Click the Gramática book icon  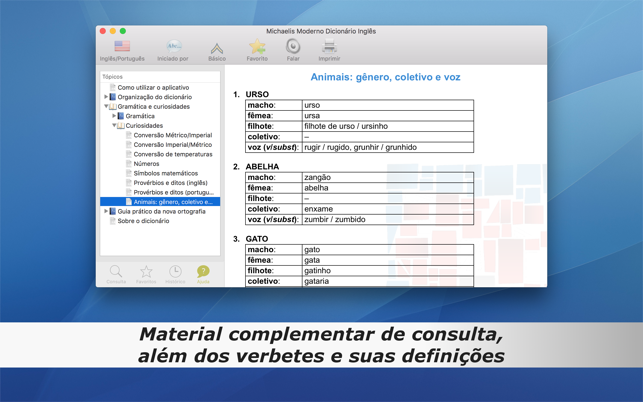[121, 116]
